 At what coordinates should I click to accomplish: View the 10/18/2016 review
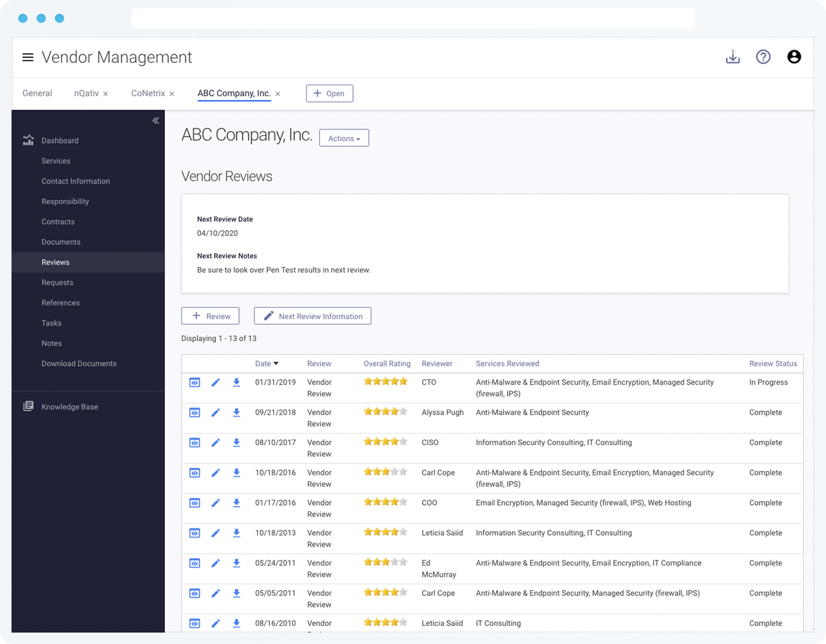[x=195, y=473]
